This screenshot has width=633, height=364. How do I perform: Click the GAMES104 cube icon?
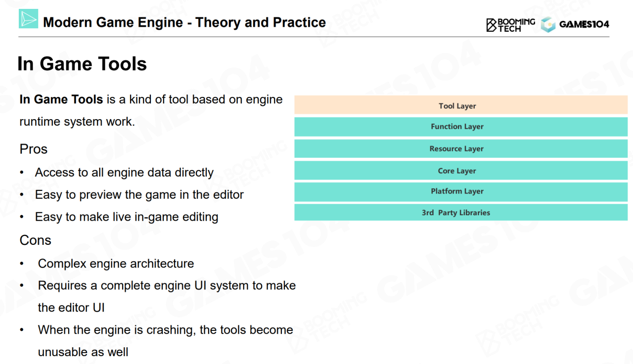(548, 24)
